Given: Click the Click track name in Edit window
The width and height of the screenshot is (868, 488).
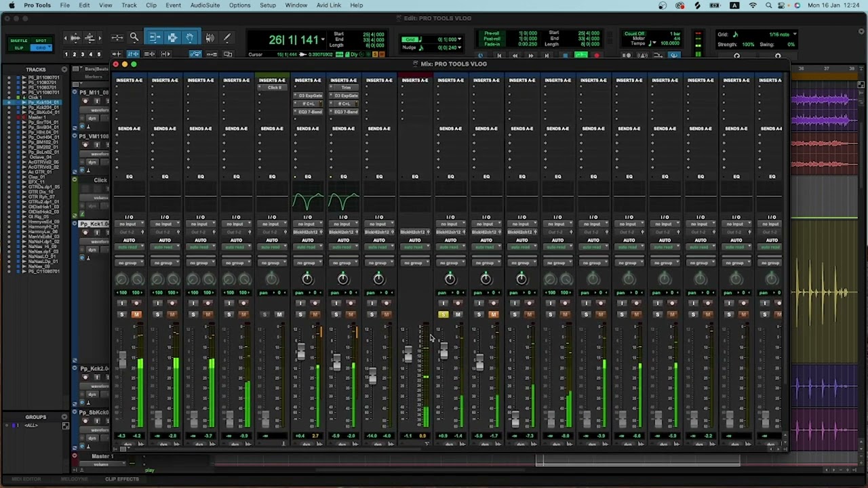Looking at the screenshot, I should (x=100, y=180).
